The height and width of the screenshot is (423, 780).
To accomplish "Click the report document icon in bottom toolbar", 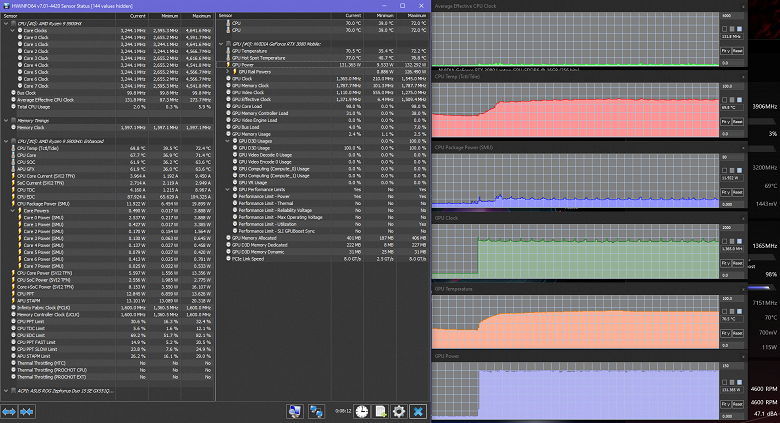I will click(x=379, y=410).
